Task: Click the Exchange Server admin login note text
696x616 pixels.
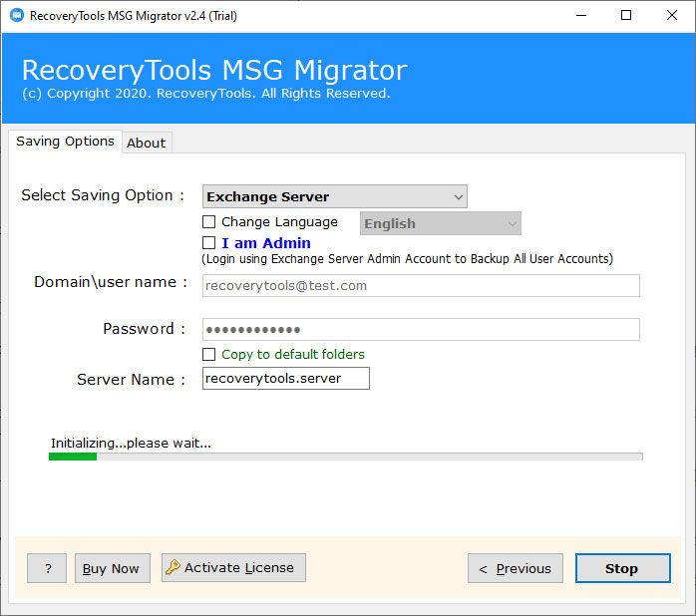Action: [407, 259]
